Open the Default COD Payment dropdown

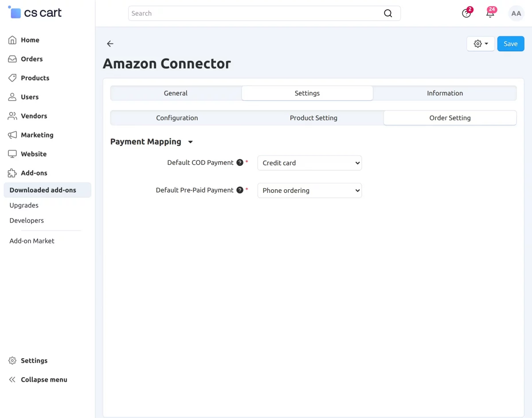tap(309, 163)
